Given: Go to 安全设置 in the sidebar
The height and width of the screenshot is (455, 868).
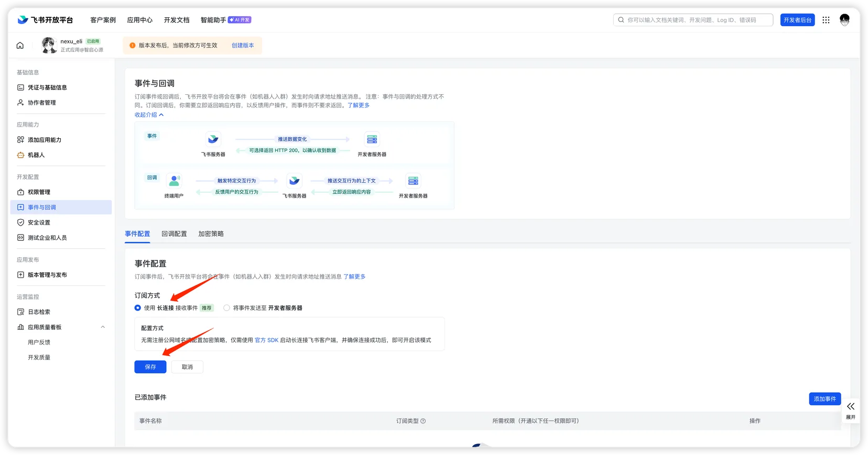Looking at the screenshot, I should pos(39,223).
